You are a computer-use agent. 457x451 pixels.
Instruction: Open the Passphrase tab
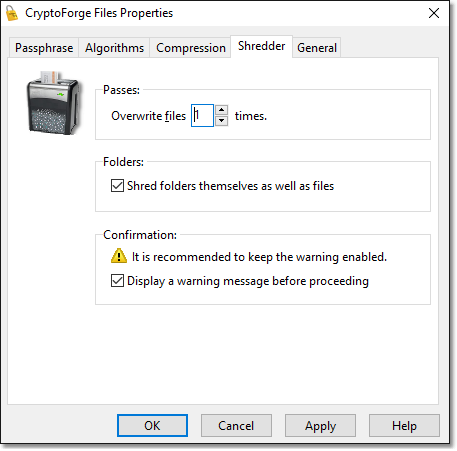tap(44, 48)
